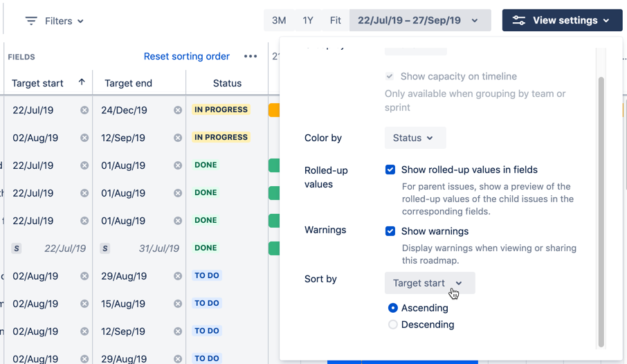Click the Status column header
Screen dimensions: 627x364
click(227, 83)
